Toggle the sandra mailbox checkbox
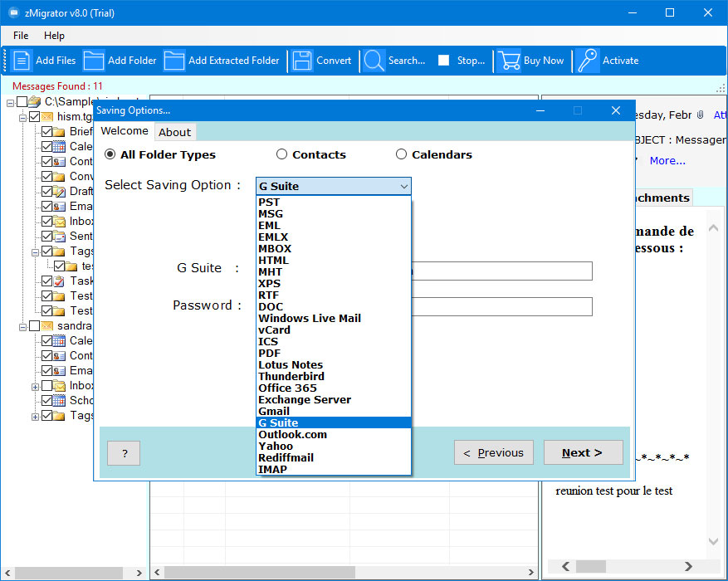 point(34,325)
